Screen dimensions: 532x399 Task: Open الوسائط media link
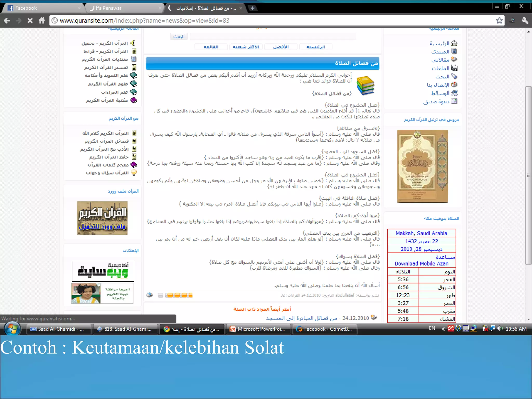click(x=444, y=93)
